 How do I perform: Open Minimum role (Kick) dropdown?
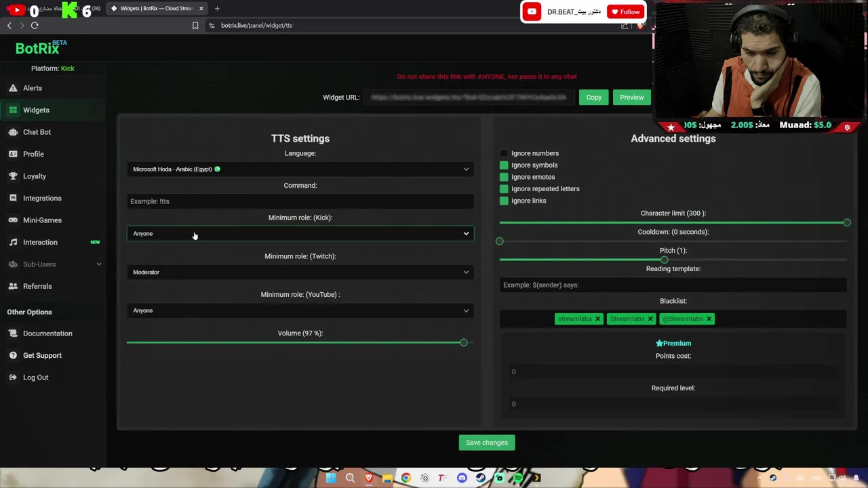click(300, 233)
